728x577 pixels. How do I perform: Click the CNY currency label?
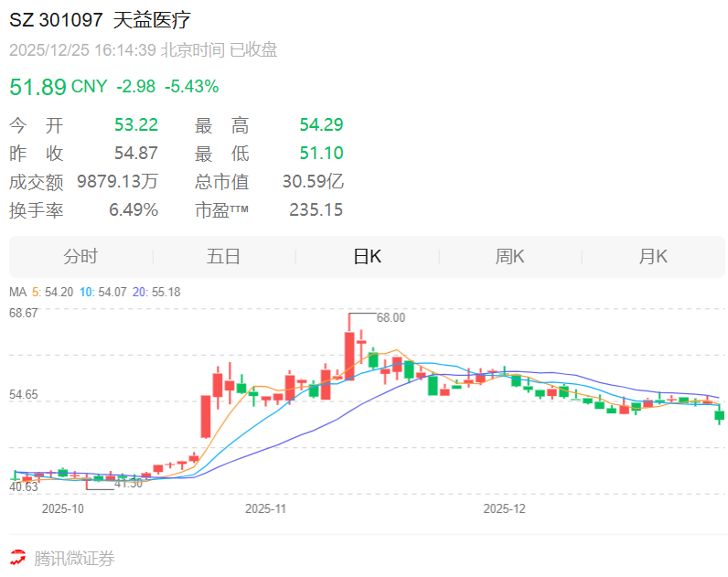point(89,86)
